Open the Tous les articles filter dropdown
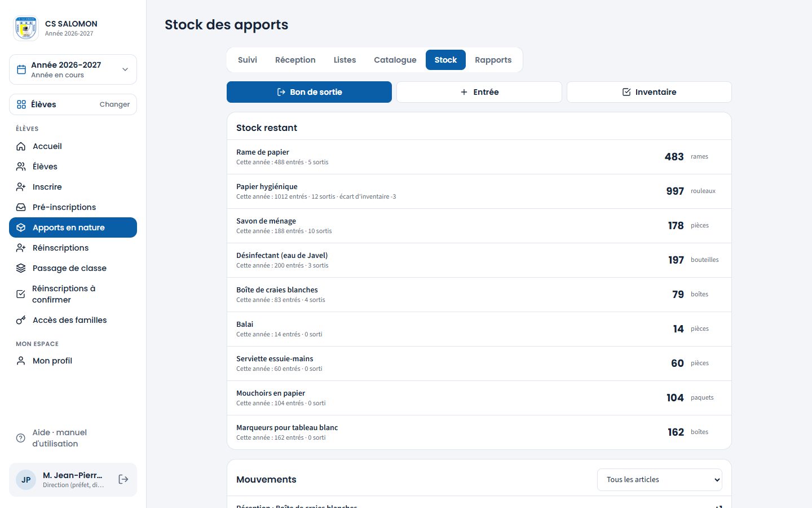 [660, 480]
